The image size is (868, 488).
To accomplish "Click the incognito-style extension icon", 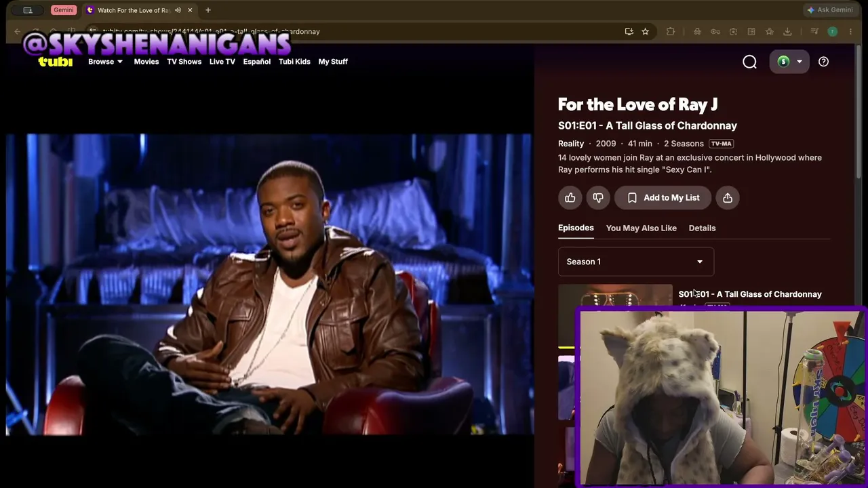I will (697, 31).
